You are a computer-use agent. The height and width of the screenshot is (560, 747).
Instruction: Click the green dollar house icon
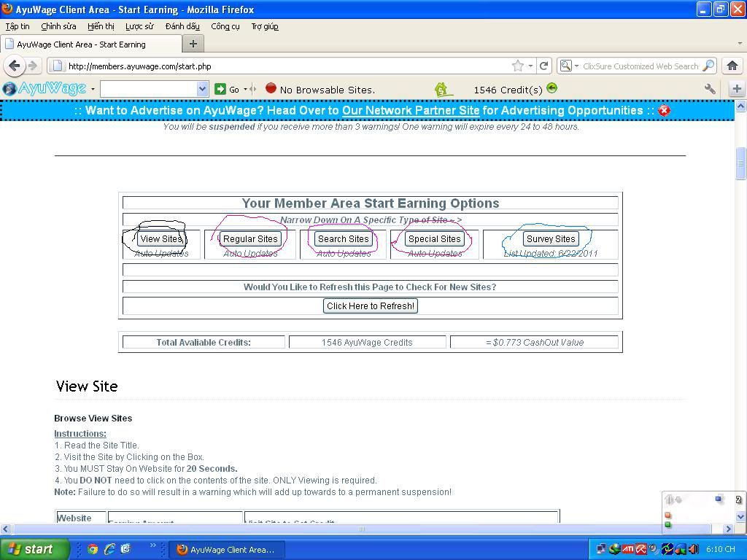tap(442, 89)
